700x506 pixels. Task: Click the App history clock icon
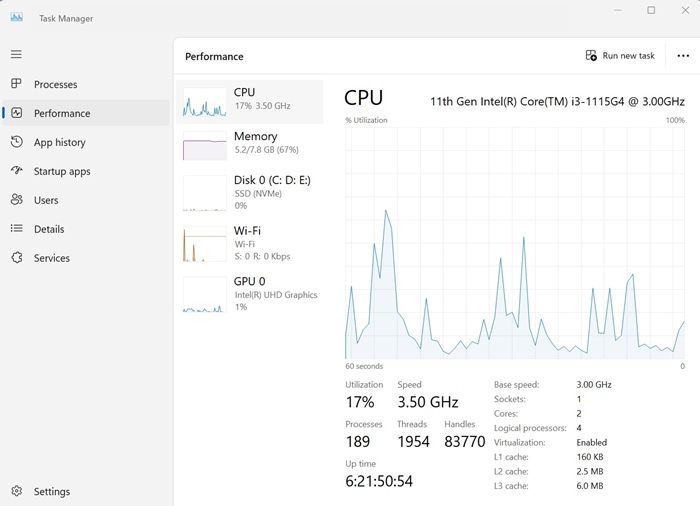pos(17,142)
